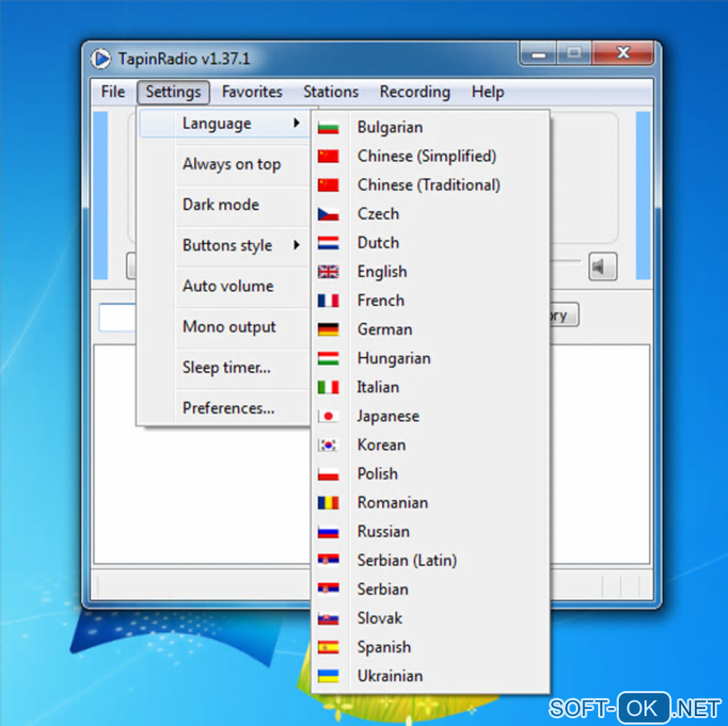This screenshot has height=726, width=728.
Task: Click the Polish flag icon
Action: click(328, 474)
